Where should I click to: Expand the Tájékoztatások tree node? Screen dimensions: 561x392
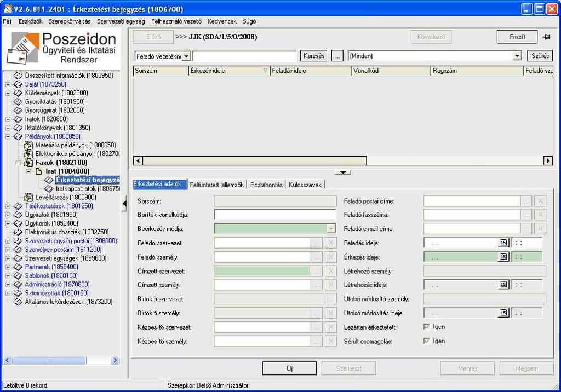(8, 206)
